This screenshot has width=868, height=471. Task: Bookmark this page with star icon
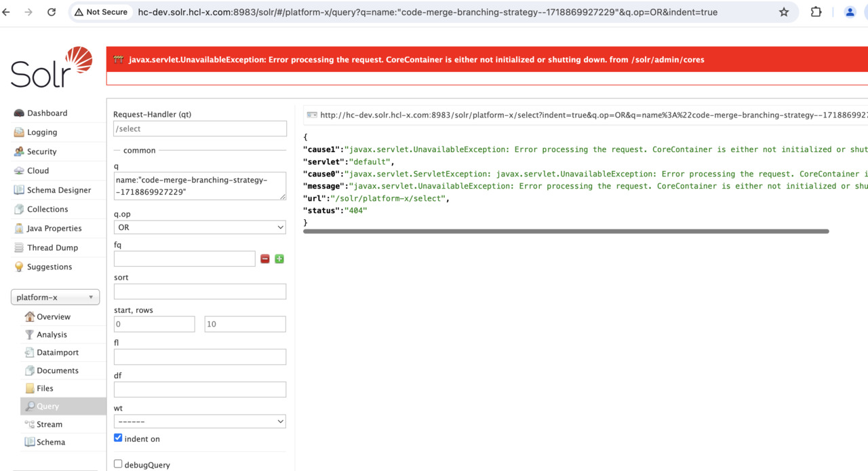784,12
